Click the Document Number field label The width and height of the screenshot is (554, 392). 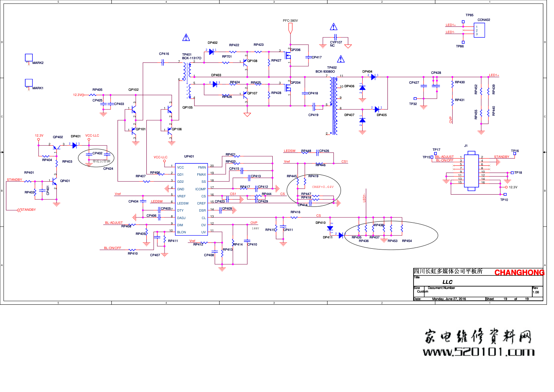point(442,288)
